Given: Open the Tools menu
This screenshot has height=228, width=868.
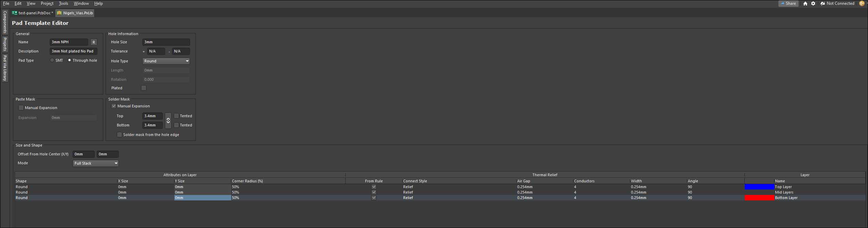Looking at the screenshot, I should pos(63,3).
